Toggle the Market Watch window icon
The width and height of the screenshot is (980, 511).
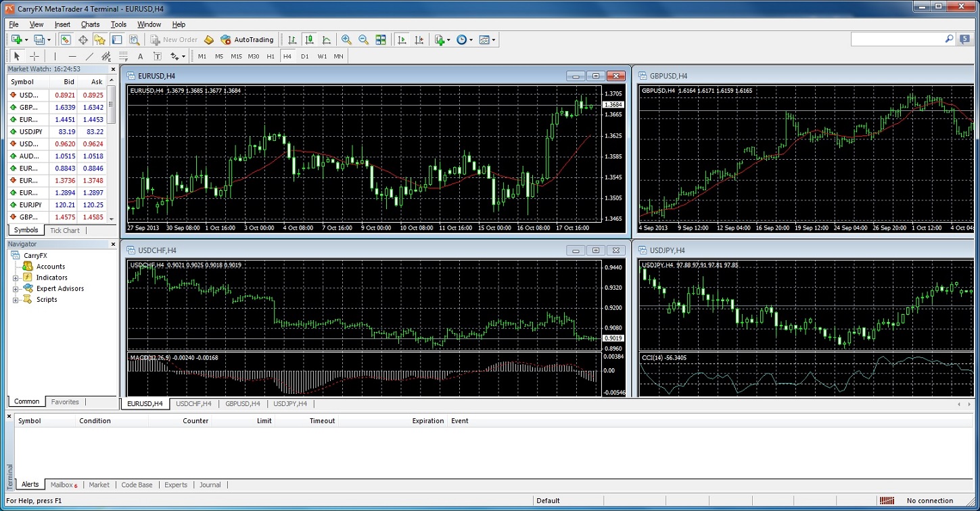coord(66,40)
